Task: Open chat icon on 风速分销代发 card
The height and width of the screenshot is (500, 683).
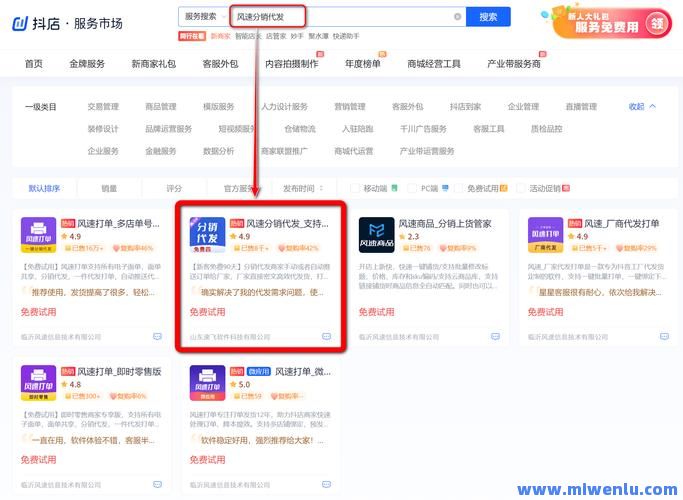Action: click(326, 337)
